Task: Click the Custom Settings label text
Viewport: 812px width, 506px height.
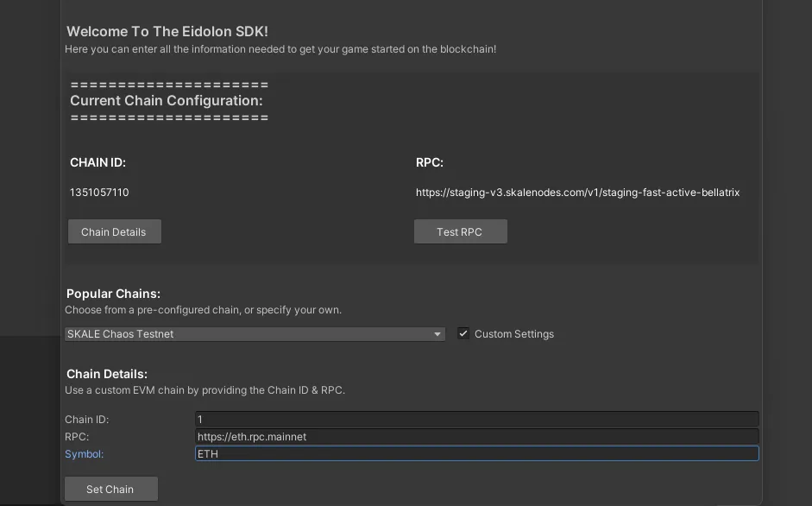Action: pos(514,334)
